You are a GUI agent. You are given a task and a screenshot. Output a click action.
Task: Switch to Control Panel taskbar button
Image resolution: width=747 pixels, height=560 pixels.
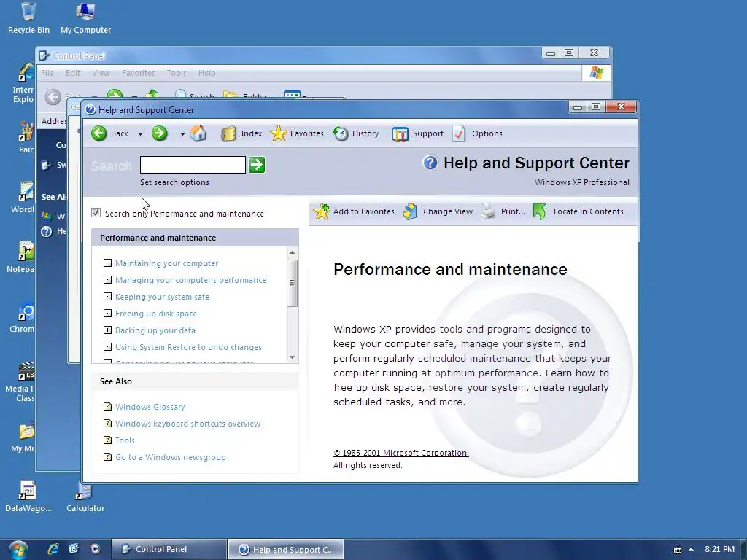pyautogui.click(x=169, y=549)
